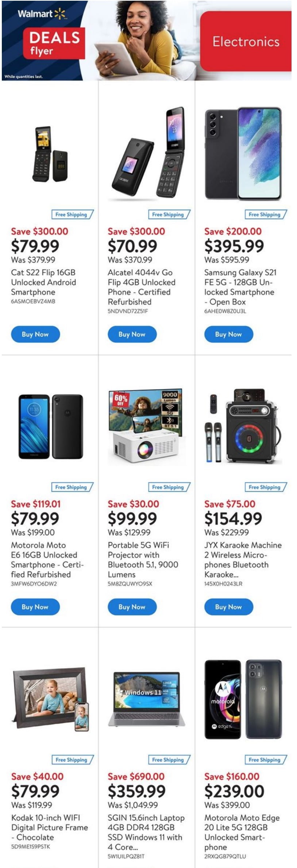Click the Walmart spark logo
This screenshot has width=297, height=868.
tap(60, 14)
